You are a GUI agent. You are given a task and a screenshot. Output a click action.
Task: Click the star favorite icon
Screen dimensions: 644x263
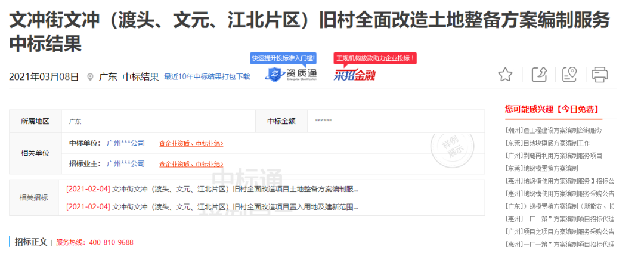point(505,75)
